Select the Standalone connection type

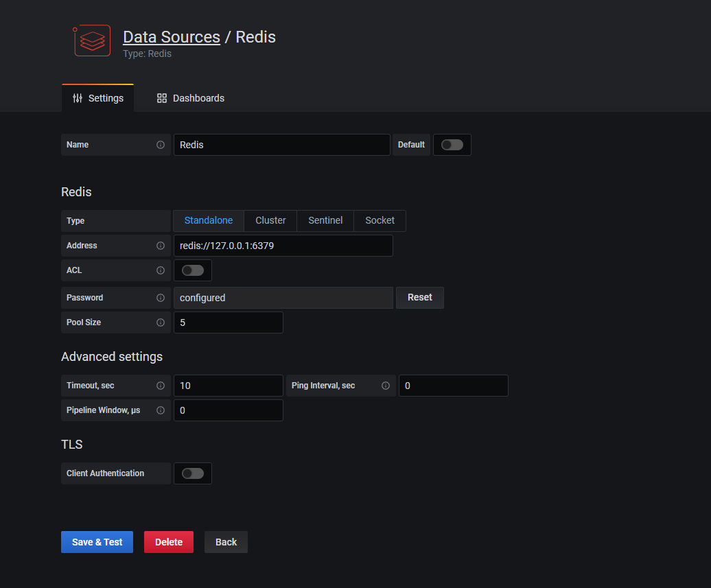tap(209, 221)
